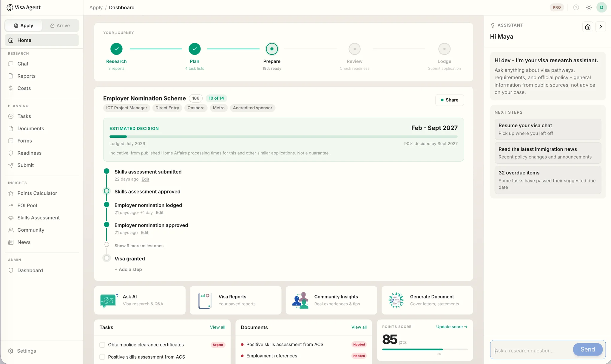Check Positive skills assessment from ACS task
Image resolution: width=611 pixels, height=364 pixels.
[x=102, y=357]
